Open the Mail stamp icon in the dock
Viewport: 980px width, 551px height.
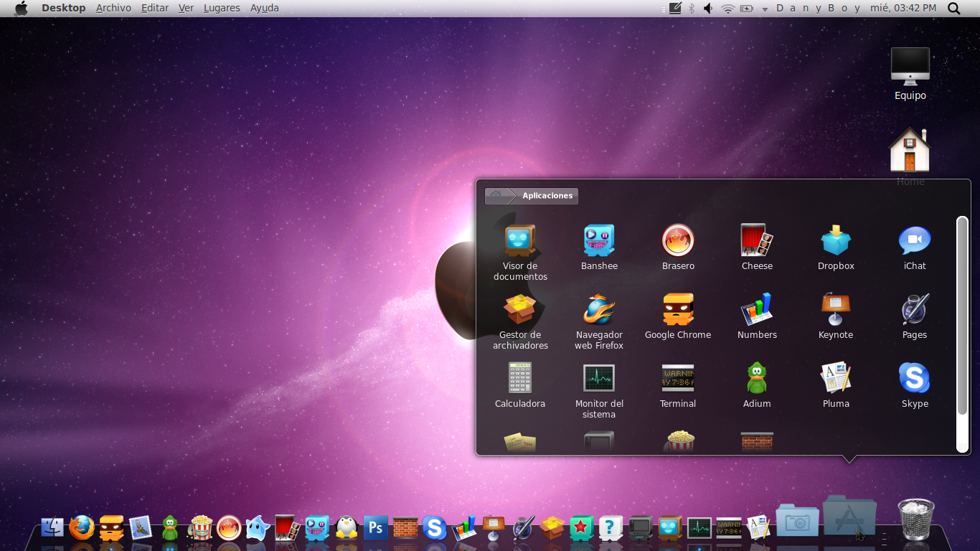141,528
